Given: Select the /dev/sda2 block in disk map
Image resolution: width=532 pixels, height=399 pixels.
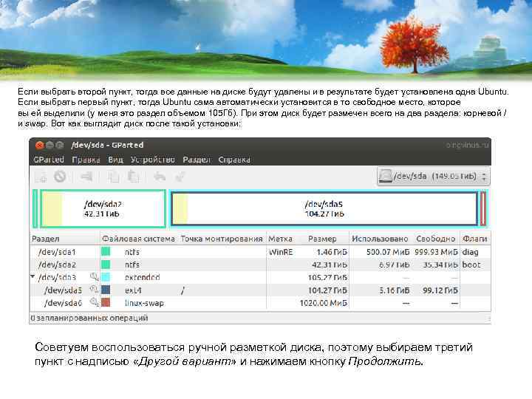Looking at the screenshot, I should click(103, 208).
